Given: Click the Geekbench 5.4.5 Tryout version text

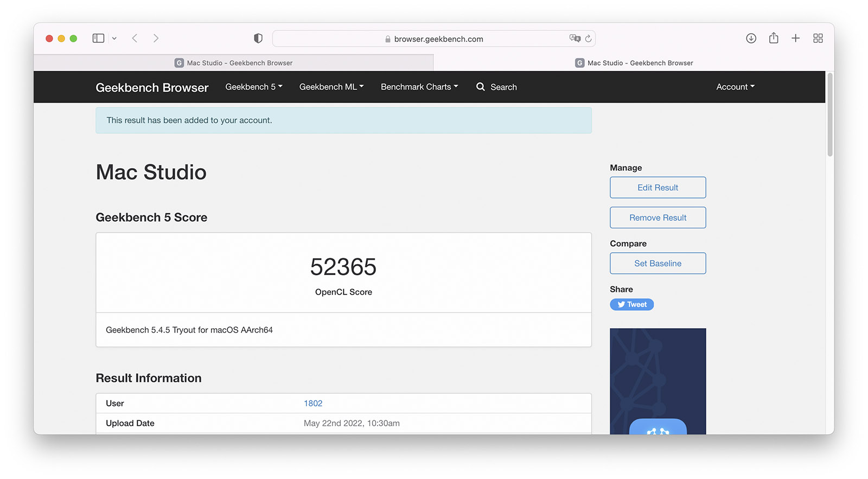Looking at the screenshot, I should coord(189,330).
